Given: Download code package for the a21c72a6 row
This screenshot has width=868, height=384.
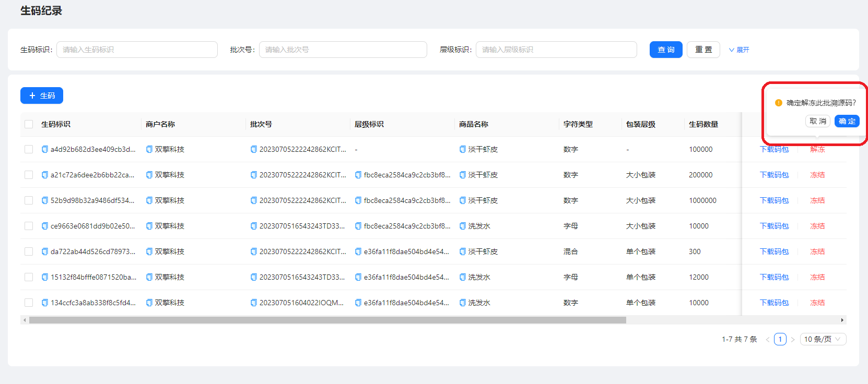Looking at the screenshot, I should pos(774,175).
